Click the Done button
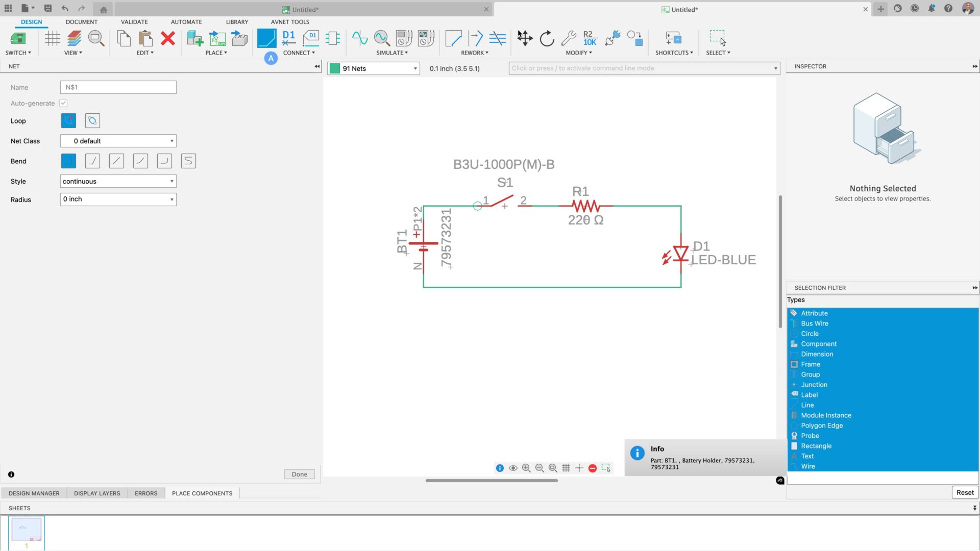 [x=299, y=474]
